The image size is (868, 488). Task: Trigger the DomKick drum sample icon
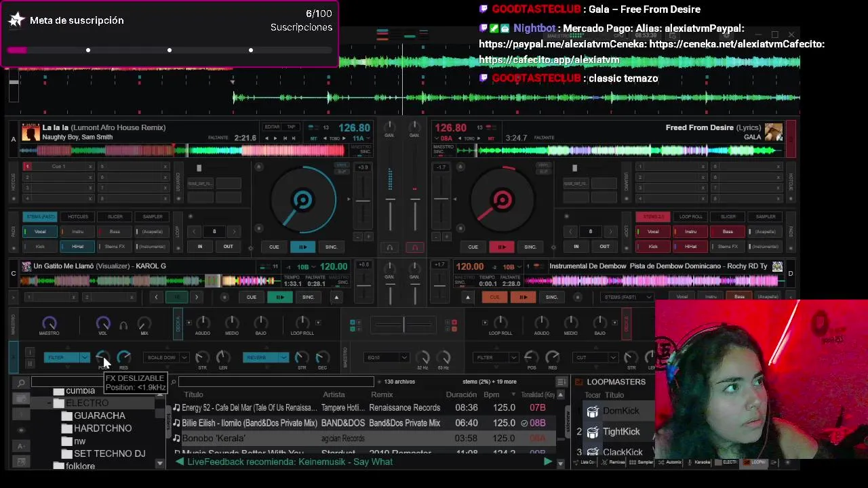tap(593, 411)
